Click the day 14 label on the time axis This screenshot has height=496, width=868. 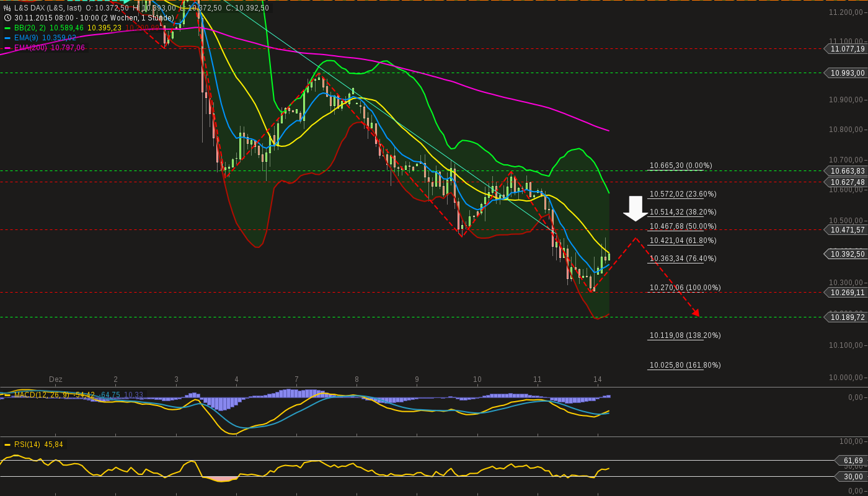598,379
